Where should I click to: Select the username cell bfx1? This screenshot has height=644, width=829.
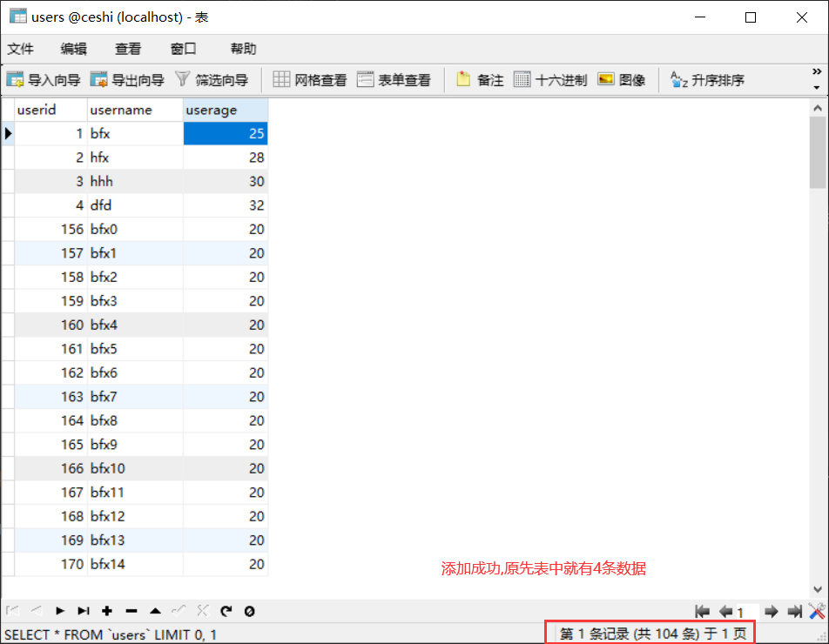[135, 253]
